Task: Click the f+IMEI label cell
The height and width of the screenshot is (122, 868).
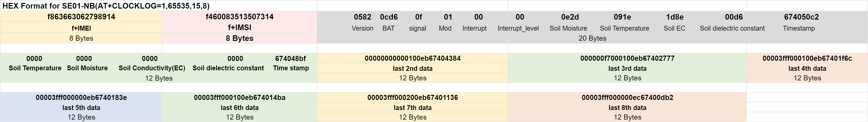Action: pos(81,28)
